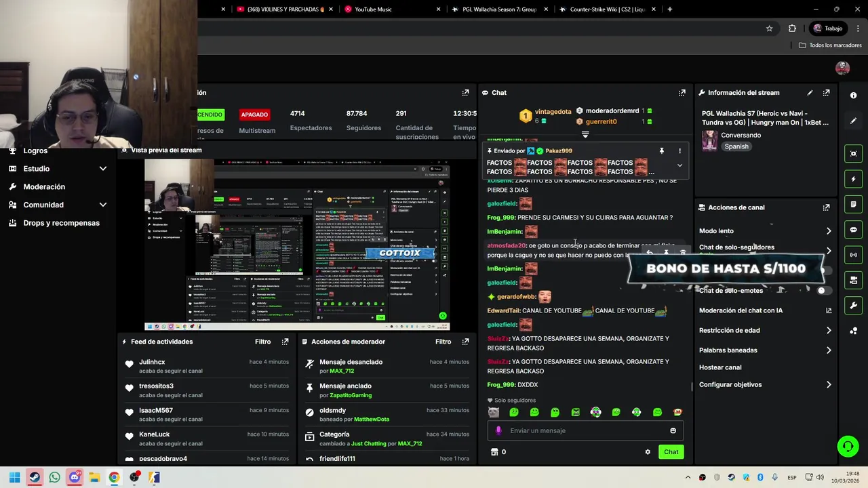868x488 pixels.
Task: Click Hostear canal action
Action: (720, 367)
